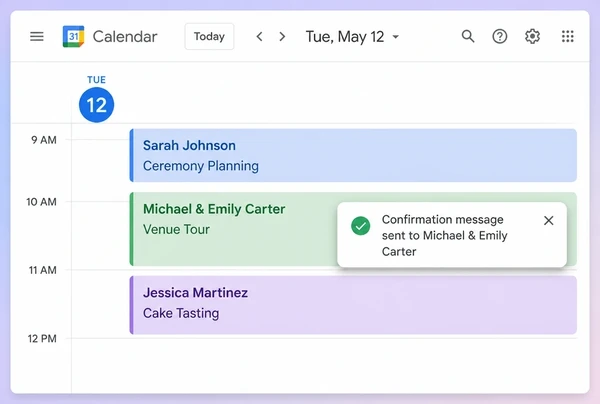Click the Google Calendar logo

(73, 36)
